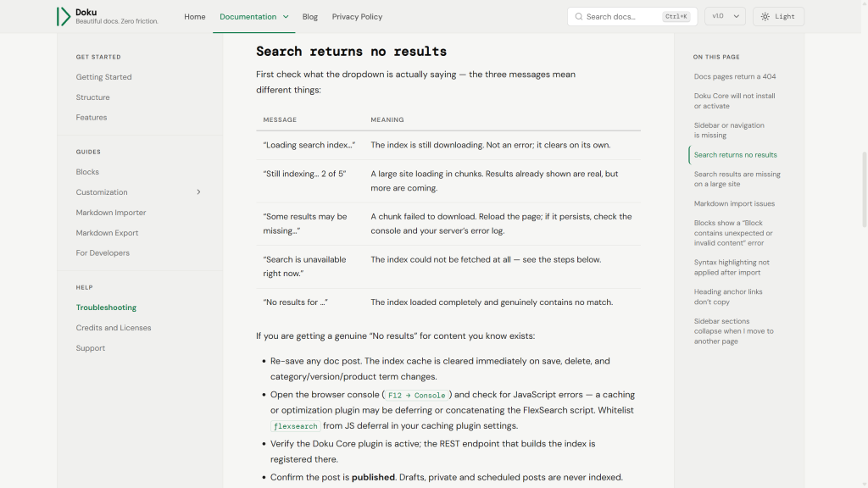Open Credits and Licenses page
The image size is (868, 488).
[114, 328]
